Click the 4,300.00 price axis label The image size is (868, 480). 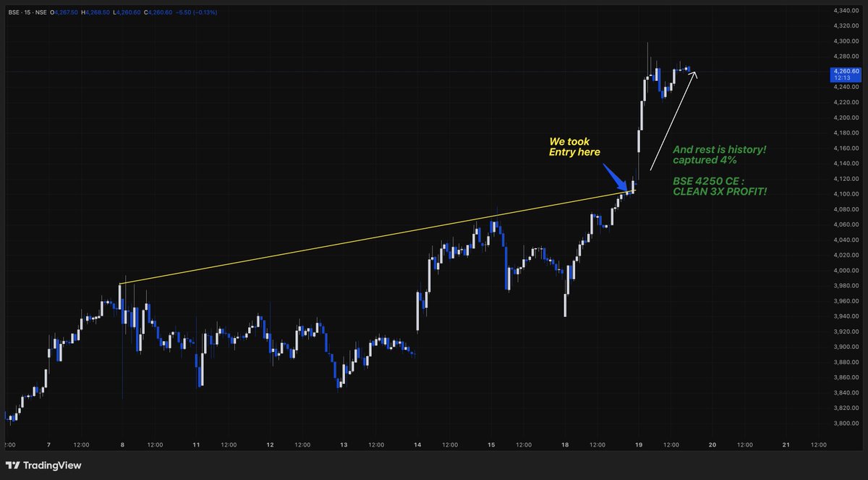pos(845,41)
